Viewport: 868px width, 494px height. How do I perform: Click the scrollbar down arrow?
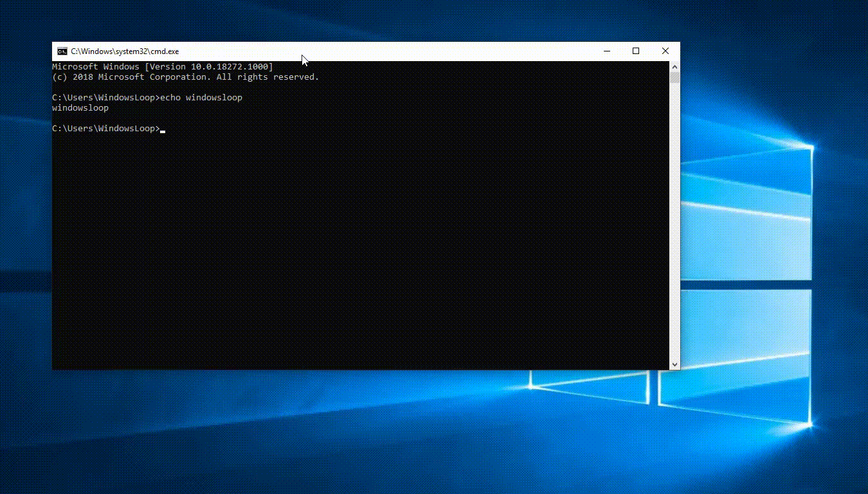(x=674, y=365)
